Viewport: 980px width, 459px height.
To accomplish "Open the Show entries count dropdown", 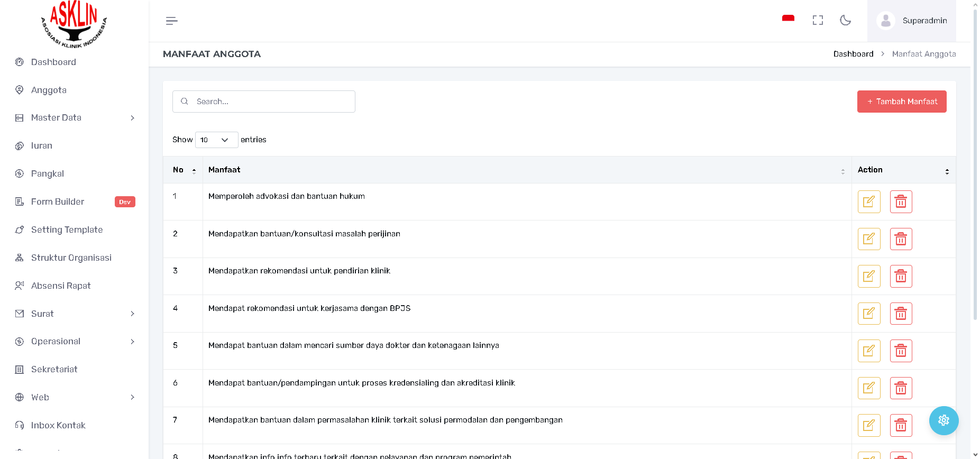I will point(216,140).
